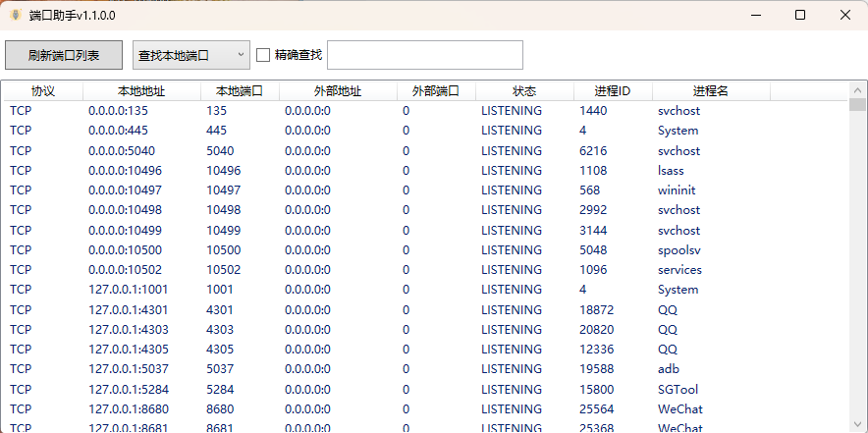The height and width of the screenshot is (433, 868).
Task: Click the 端口助手 app icon in title bar
Action: (16, 15)
